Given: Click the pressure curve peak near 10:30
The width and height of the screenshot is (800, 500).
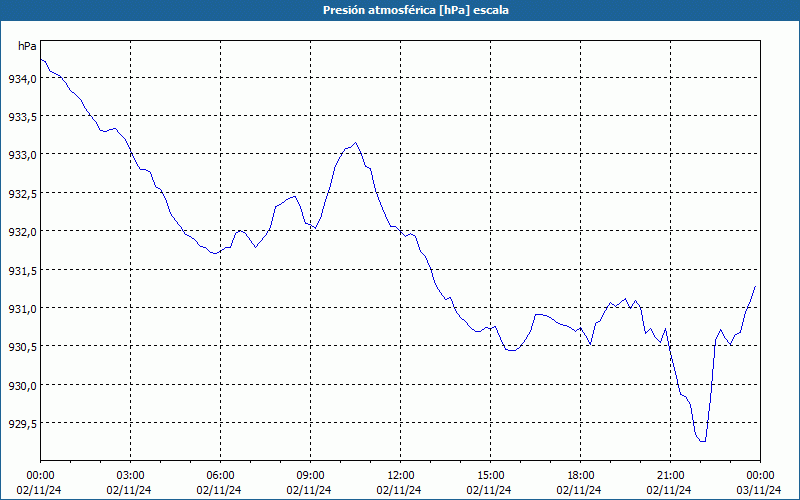Looking at the screenshot, I should tap(356, 143).
